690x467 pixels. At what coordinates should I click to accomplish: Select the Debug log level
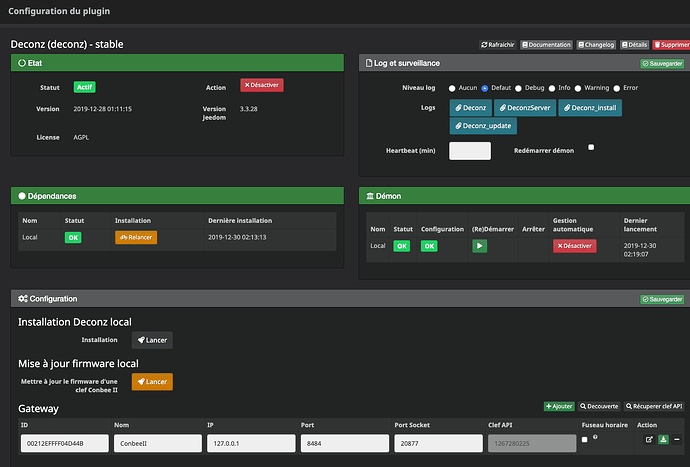(519, 88)
